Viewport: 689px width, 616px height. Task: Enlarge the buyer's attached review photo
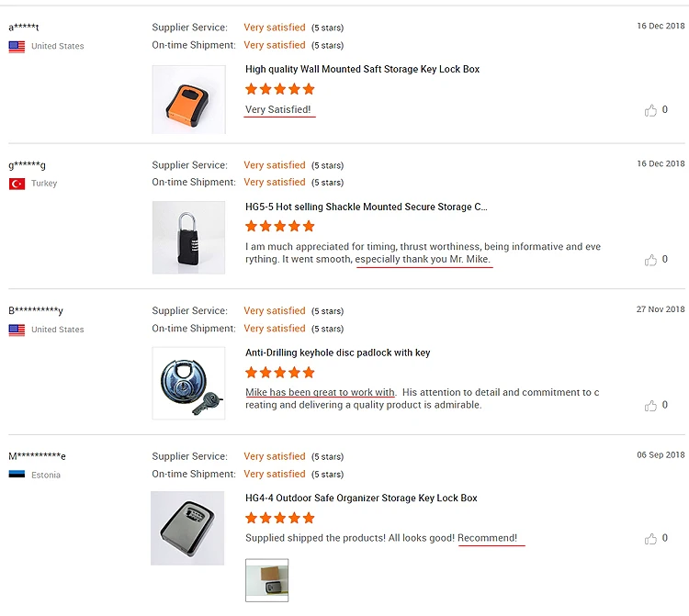point(266,580)
